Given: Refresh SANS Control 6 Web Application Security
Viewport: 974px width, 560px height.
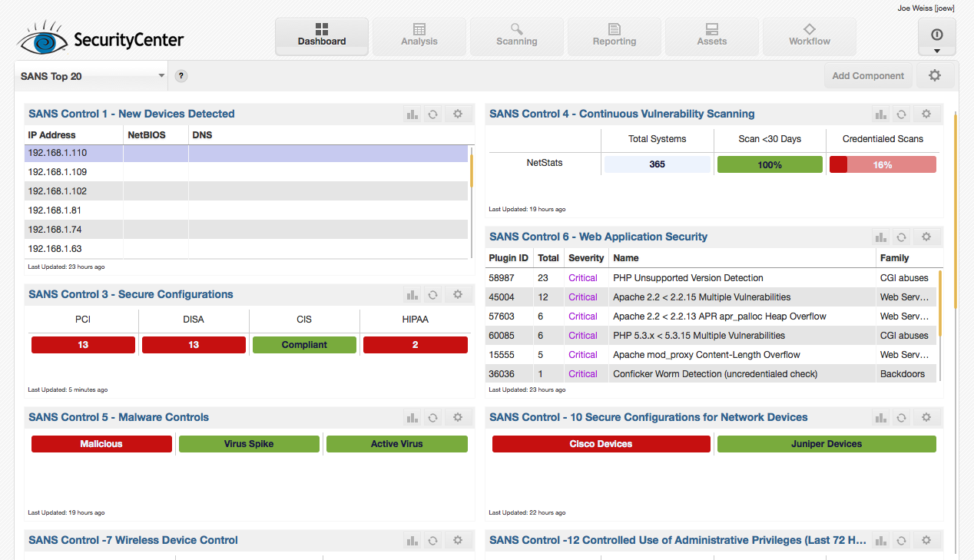Looking at the screenshot, I should click(x=902, y=237).
